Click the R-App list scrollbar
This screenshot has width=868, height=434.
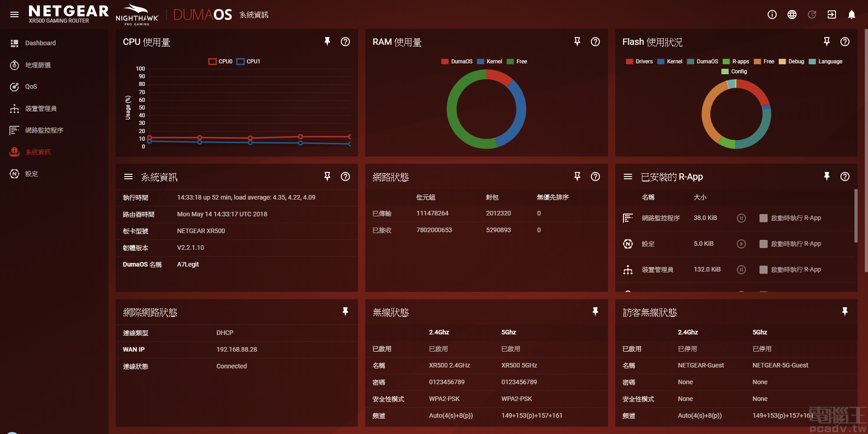pos(855,216)
